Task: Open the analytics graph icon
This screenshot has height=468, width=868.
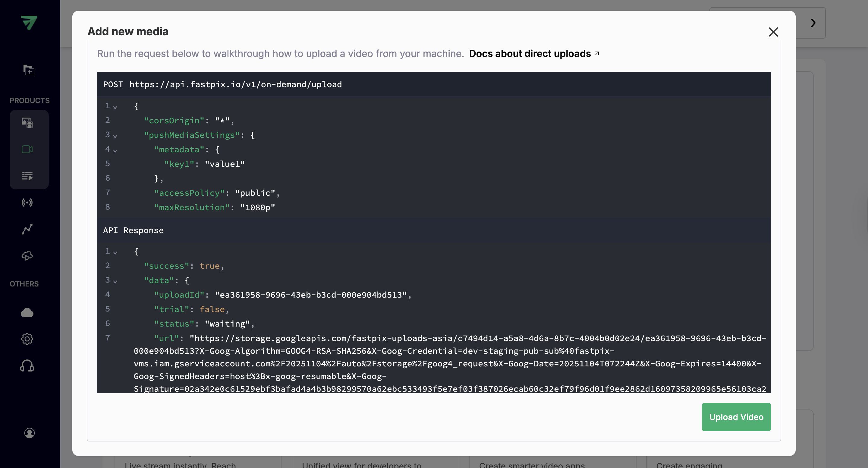Action: click(x=27, y=229)
